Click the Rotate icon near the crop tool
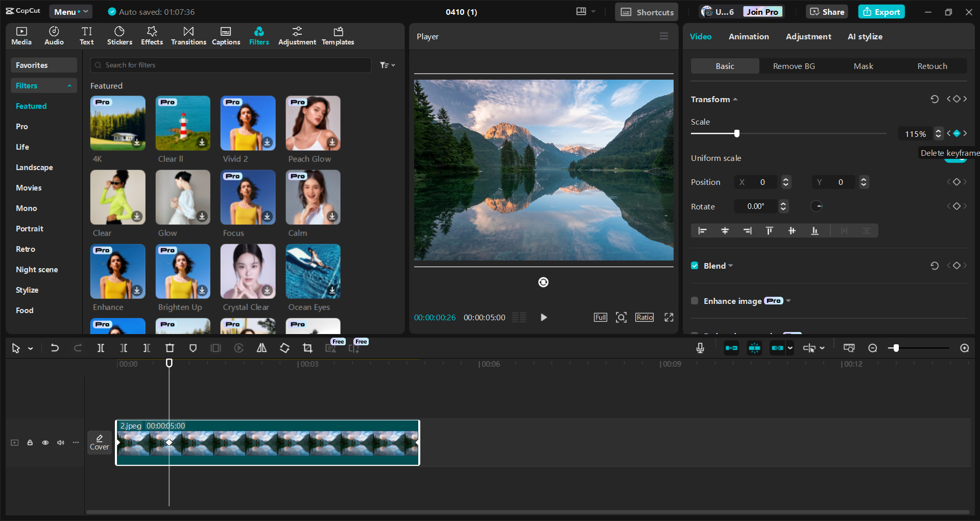 tap(284, 348)
